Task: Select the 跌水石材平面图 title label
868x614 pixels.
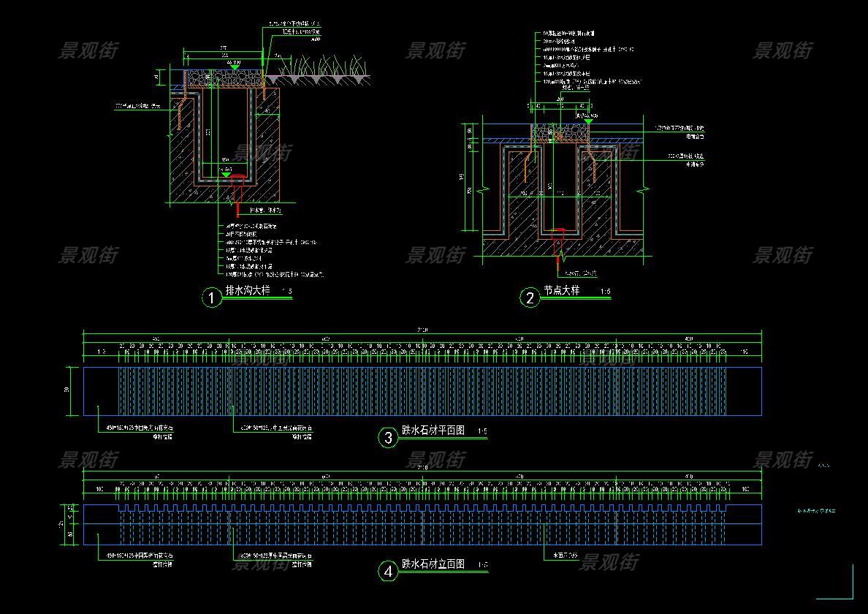Action: [x=433, y=431]
